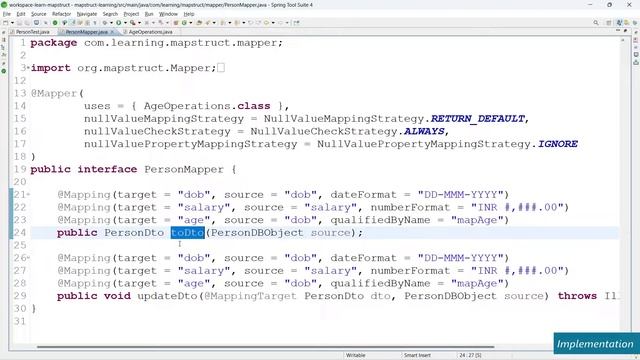This screenshot has height=360, width=640.
Task: Switch to the PersonTest.java tab
Action: point(32,32)
